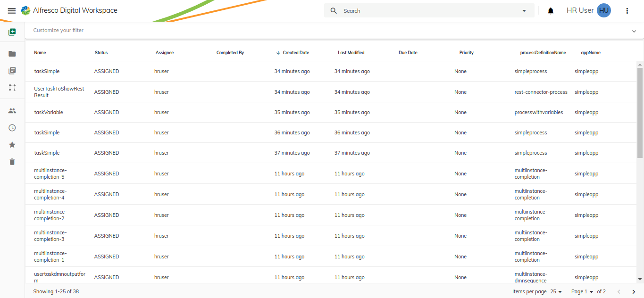Click the vertical scrollbar of task list
Viewport: 644px width, 298px height.
point(640,113)
